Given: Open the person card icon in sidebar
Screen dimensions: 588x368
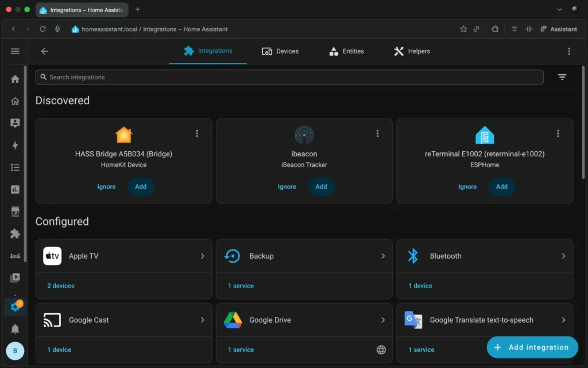Looking at the screenshot, I should point(15,123).
